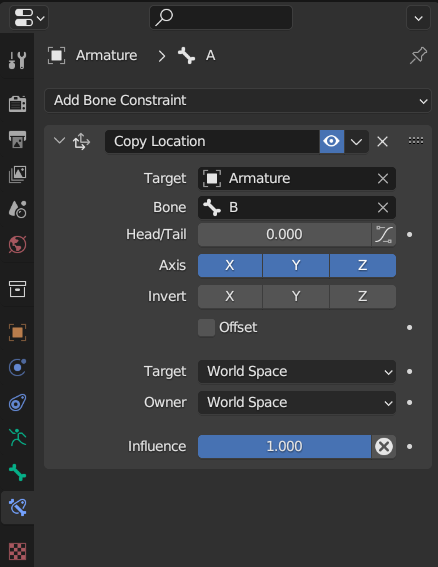438x567 pixels.
Task: Toggle the Invert Y button
Action: [296, 297]
